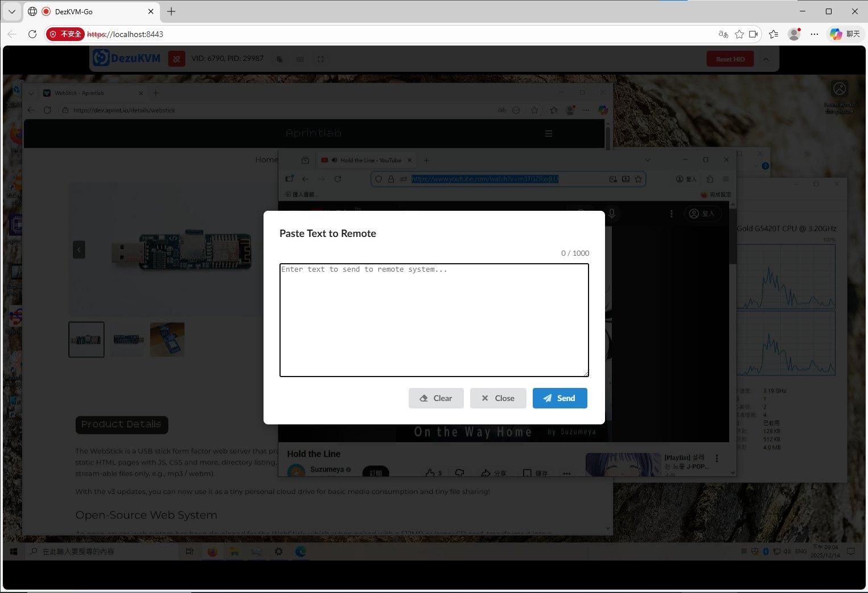Click the Product Details button
Image resolution: width=868 pixels, height=593 pixels.
tap(122, 424)
